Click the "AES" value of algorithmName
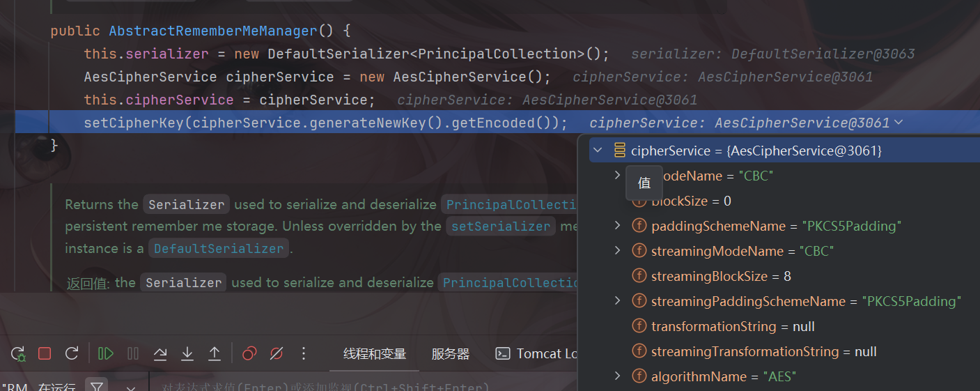980x391 pixels. (x=779, y=376)
